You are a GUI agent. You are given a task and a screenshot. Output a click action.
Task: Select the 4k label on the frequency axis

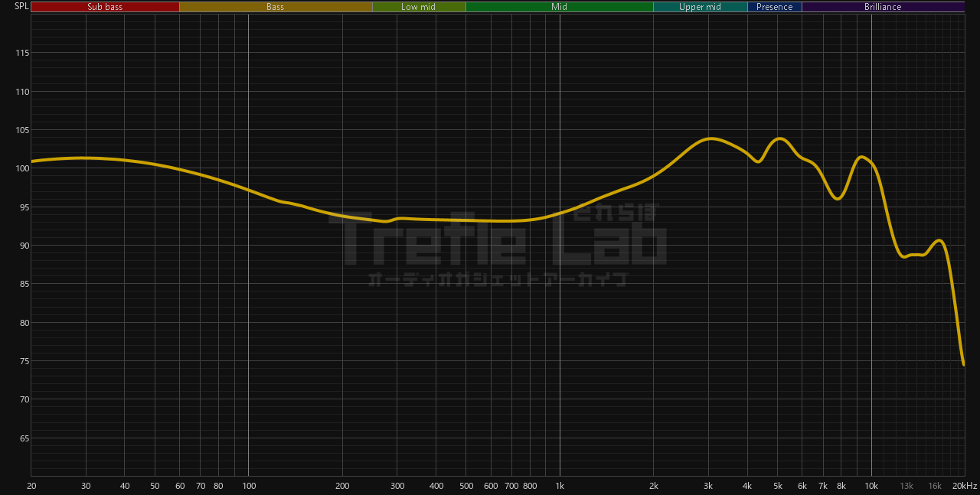(747, 486)
